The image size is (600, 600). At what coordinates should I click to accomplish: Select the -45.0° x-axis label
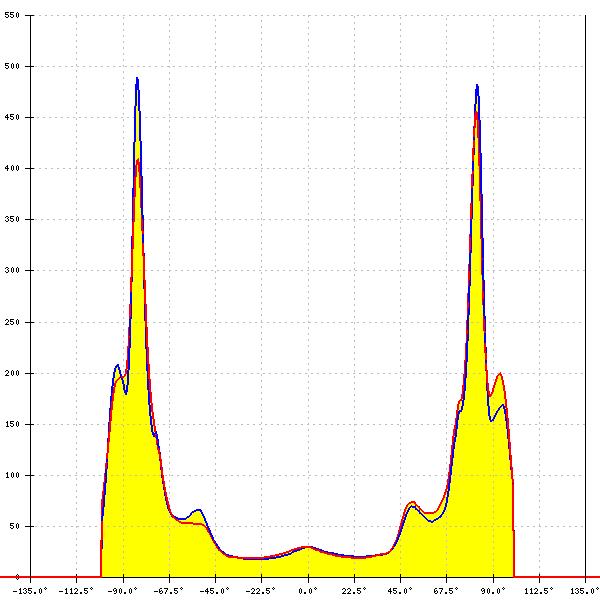click(x=215, y=591)
